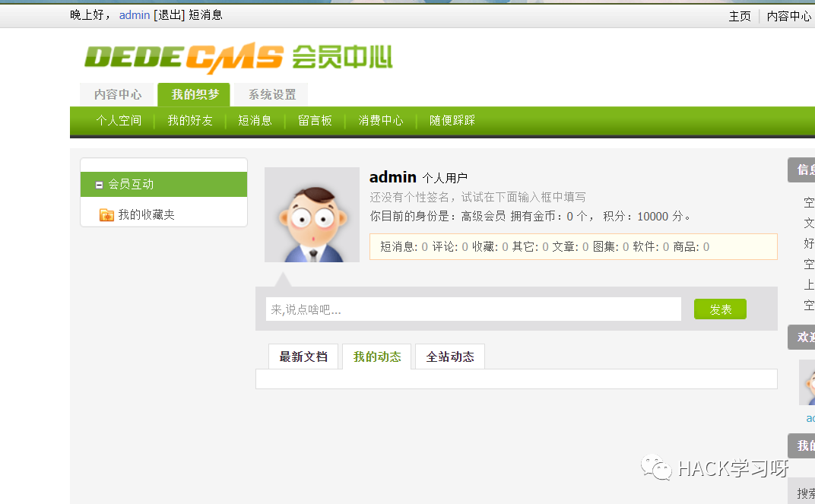
Task: Click the green 发表 button
Action: click(x=721, y=309)
